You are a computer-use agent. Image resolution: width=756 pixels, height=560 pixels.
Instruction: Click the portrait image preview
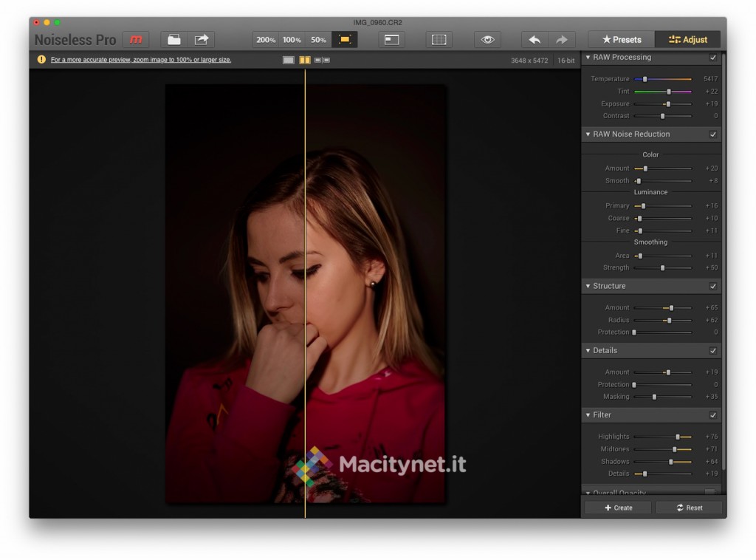(x=305, y=294)
